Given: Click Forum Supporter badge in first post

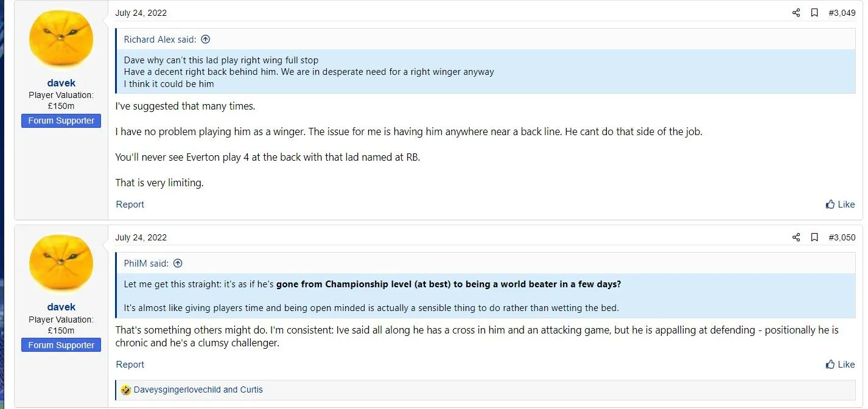Looking at the screenshot, I should tap(61, 121).
